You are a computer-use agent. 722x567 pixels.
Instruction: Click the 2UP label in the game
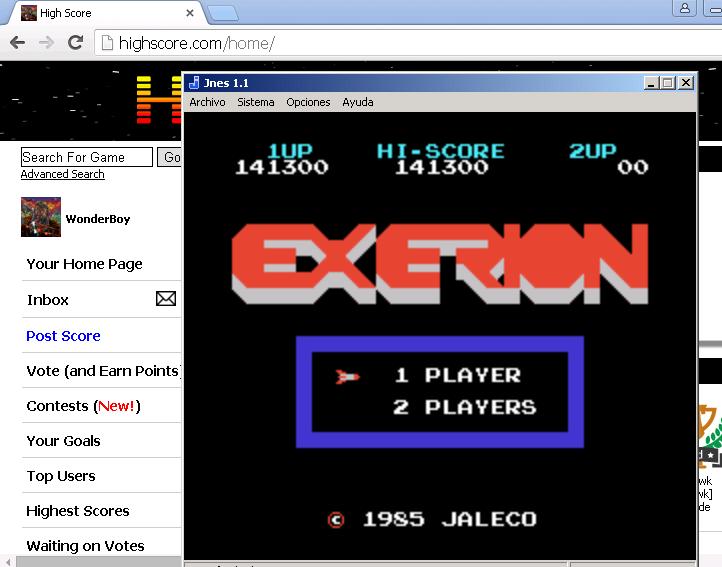(593, 151)
